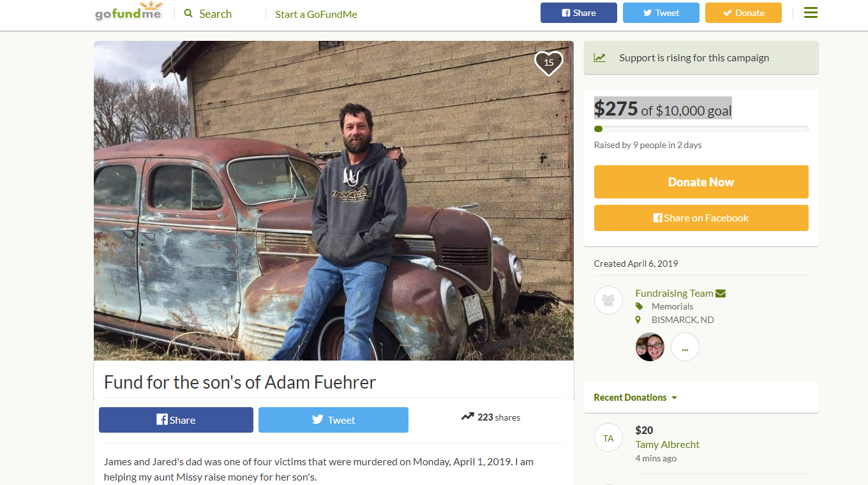Click the GoFundMe logo
The width and height of the screenshot is (868, 485).
[x=129, y=11]
